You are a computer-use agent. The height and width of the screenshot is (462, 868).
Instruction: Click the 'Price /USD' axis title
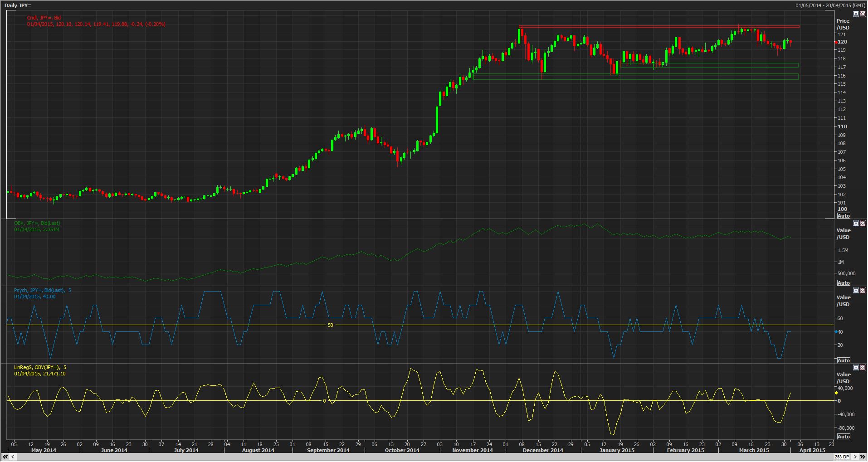[x=843, y=24]
